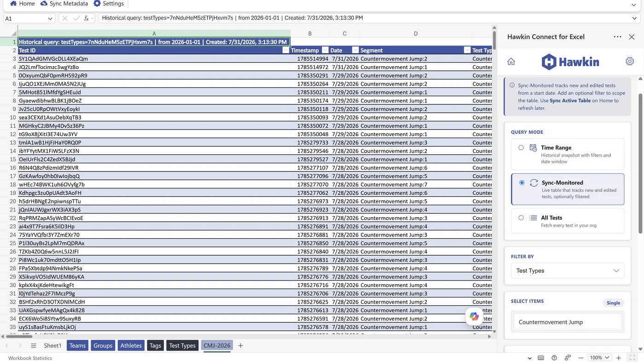
Task: Zoom in with the plus button
Action: tap(619, 358)
